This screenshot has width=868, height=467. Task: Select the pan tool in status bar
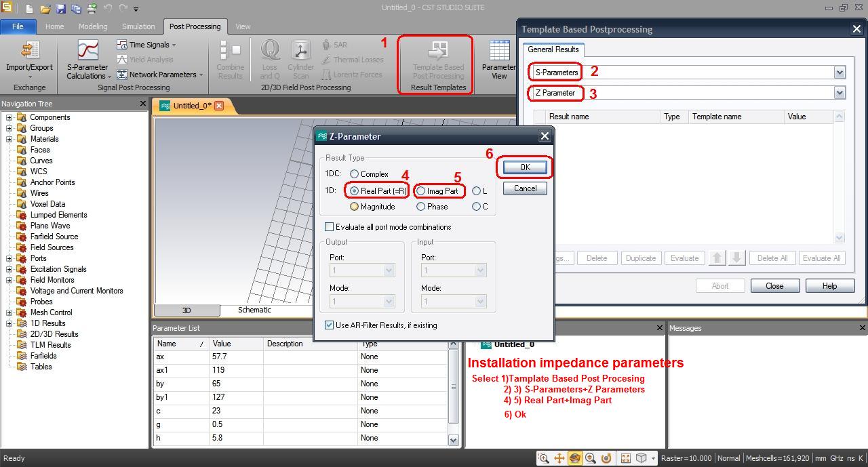click(x=559, y=458)
